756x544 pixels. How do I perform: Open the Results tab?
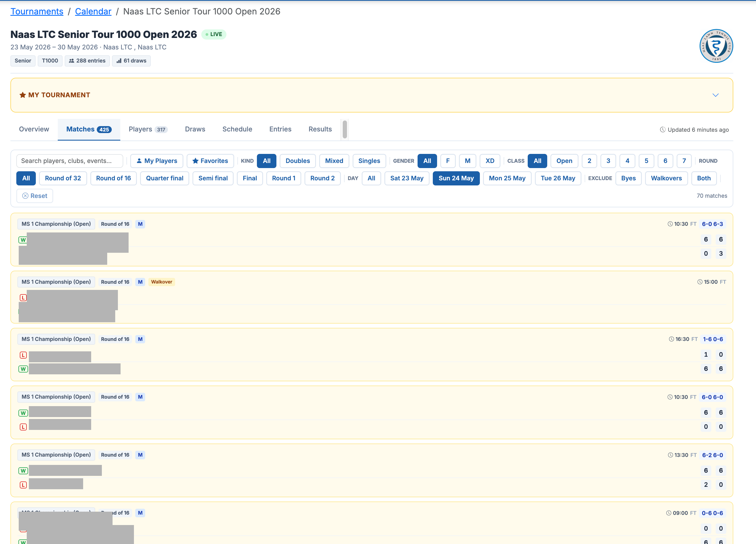pos(320,129)
